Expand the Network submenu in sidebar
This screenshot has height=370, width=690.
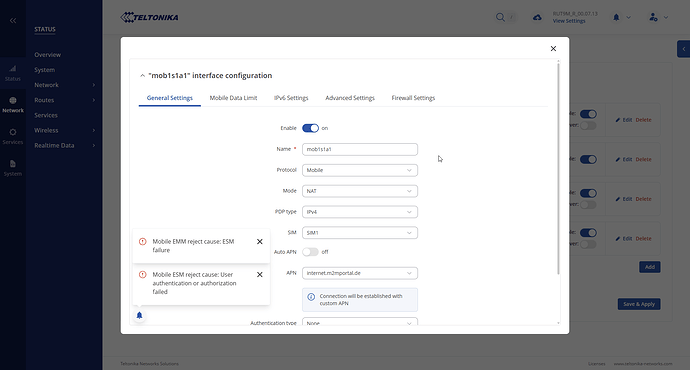coord(94,85)
